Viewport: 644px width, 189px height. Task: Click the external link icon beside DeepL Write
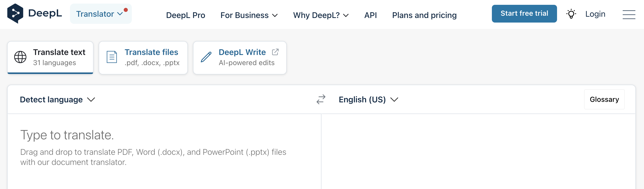coord(275,52)
